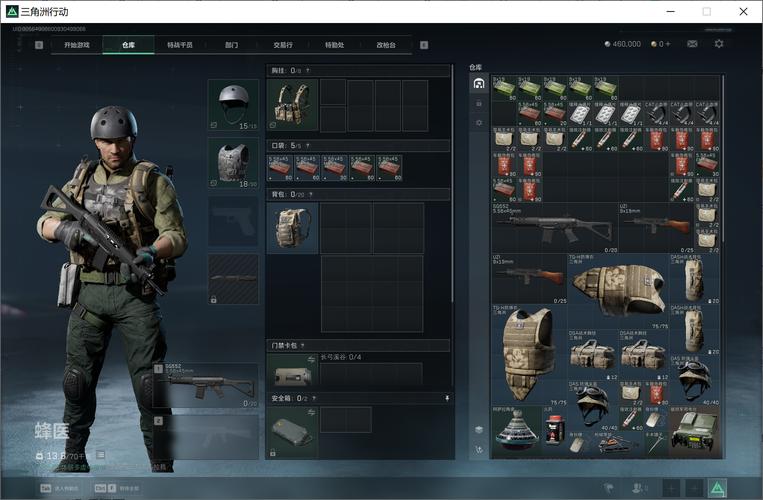Image resolution: width=763 pixels, height=500 pixels.
Task: Select the equipped SG552 primary weapon slot
Action: [x=207, y=386]
